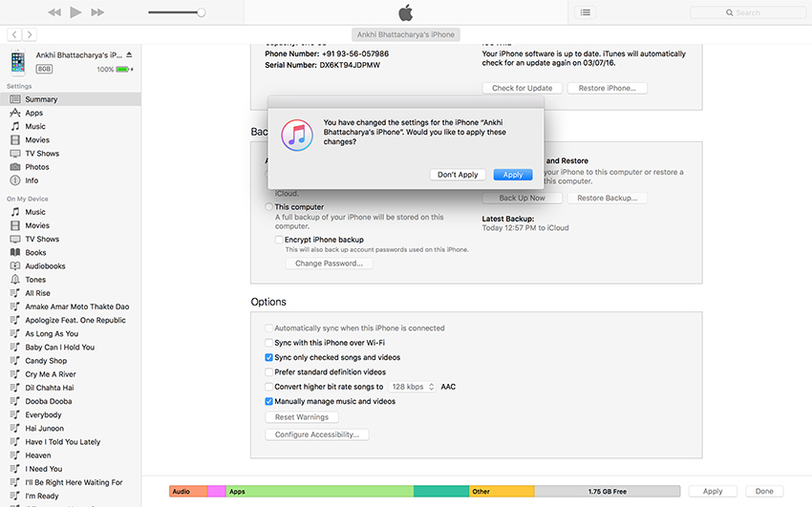The width and height of the screenshot is (812, 507).
Task: Select This computer backup radio button
Action: [268, 207]
